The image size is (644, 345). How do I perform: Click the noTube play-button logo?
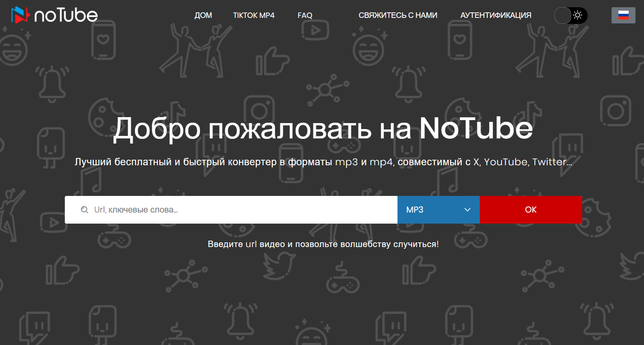point(20,15)
